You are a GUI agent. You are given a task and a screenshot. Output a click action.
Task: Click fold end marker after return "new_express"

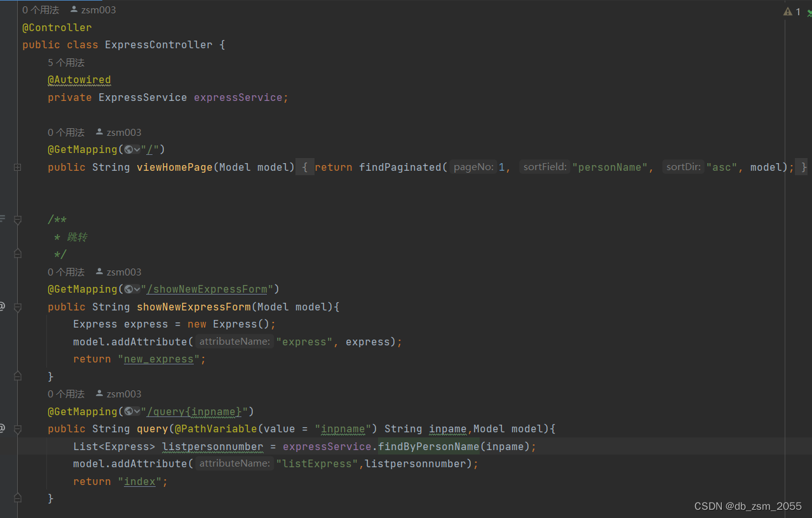tap(18, 376)
